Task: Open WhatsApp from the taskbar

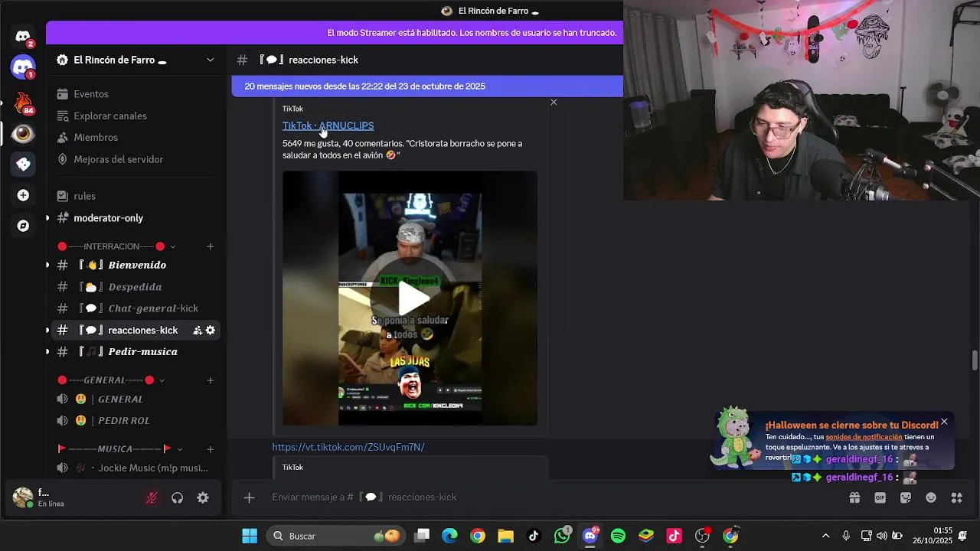Action: [x=563, y=536]
